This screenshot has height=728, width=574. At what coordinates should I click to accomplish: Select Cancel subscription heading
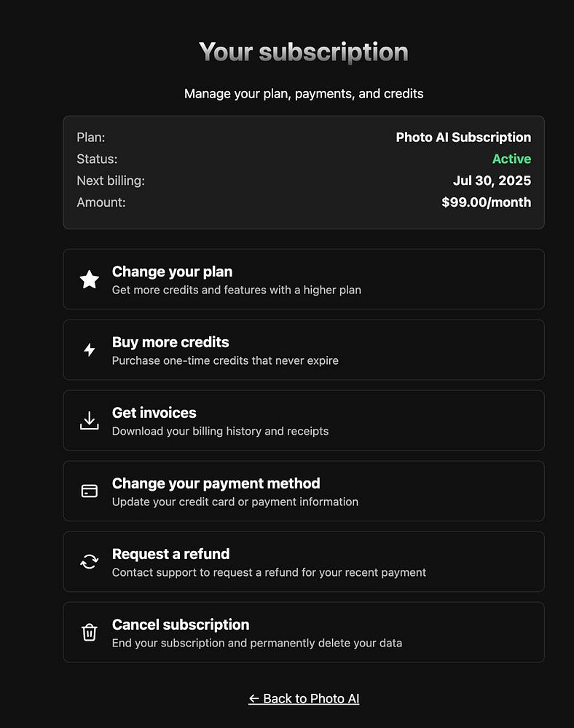coord(181,625)
